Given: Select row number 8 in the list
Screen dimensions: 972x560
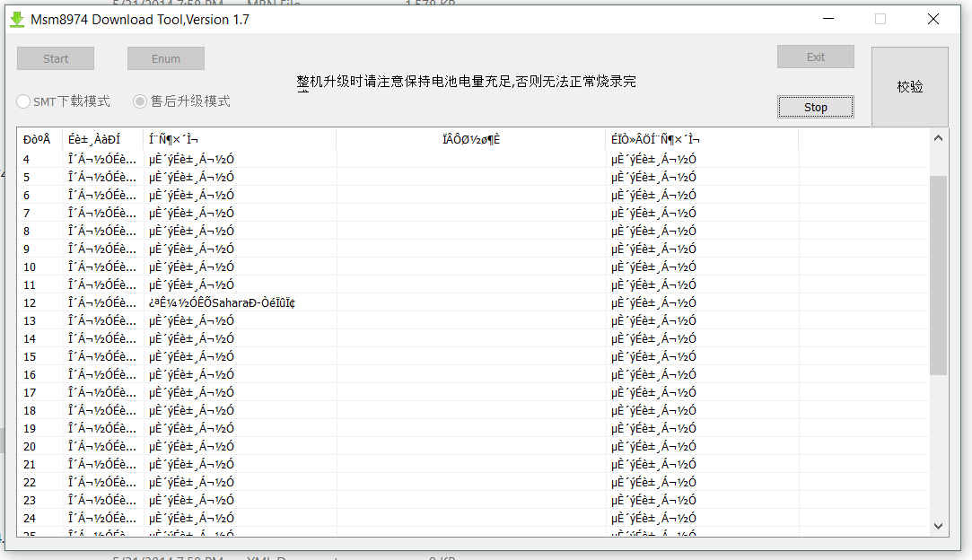Looking at the screenshot, I should pyautogui.click(x=473, y=232).
